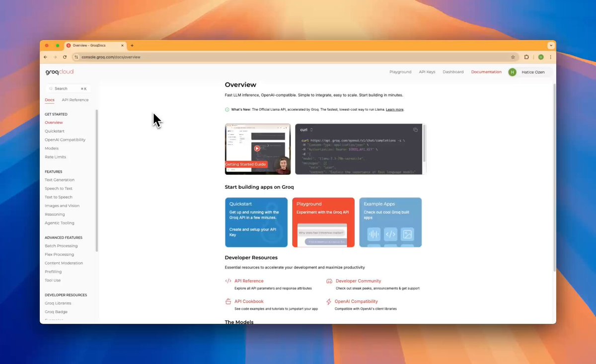Reload the page with the refresh icon
The image size is (596, 364).
pyautogui.click(x=65, y=57)
